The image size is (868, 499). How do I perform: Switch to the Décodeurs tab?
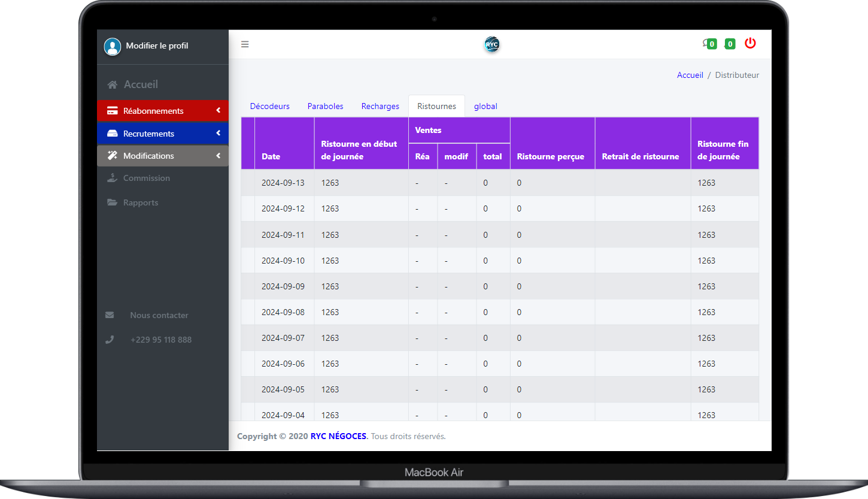point(269,106)
